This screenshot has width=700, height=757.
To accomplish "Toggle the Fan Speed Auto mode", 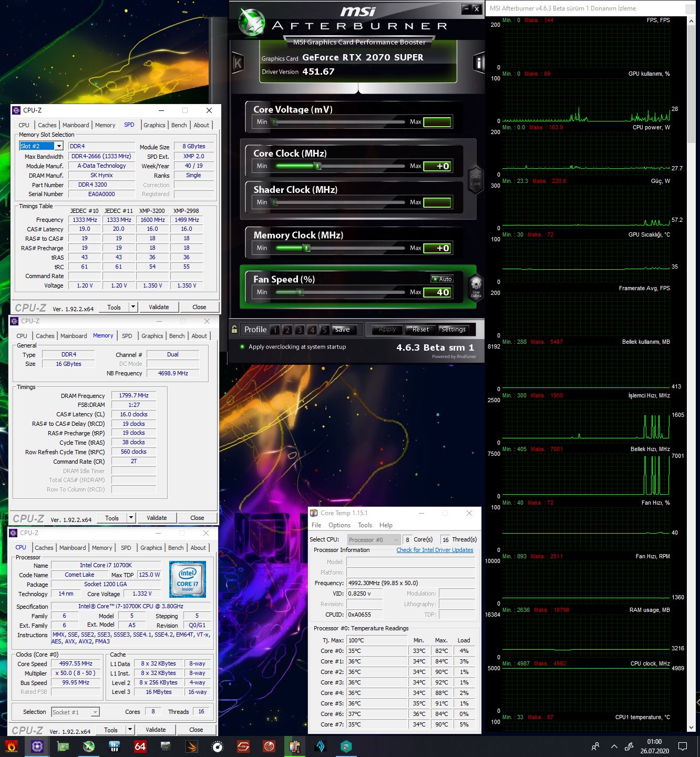I will pos(442,279).
